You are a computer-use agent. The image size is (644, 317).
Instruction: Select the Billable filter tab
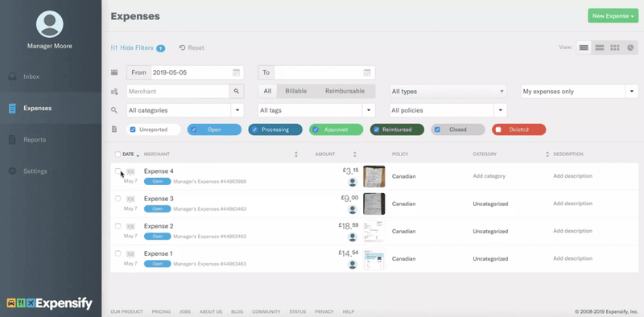tap(296, 91)
